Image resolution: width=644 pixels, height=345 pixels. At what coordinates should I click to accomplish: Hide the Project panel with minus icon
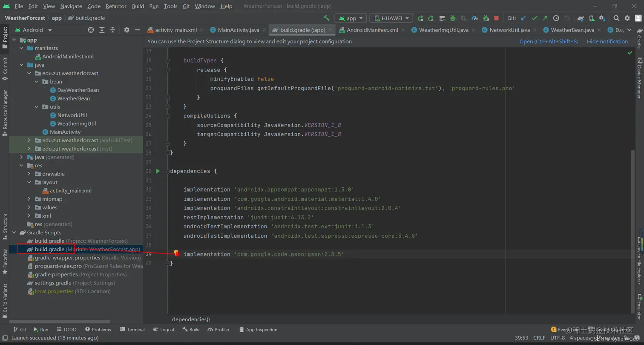[137, 30]
